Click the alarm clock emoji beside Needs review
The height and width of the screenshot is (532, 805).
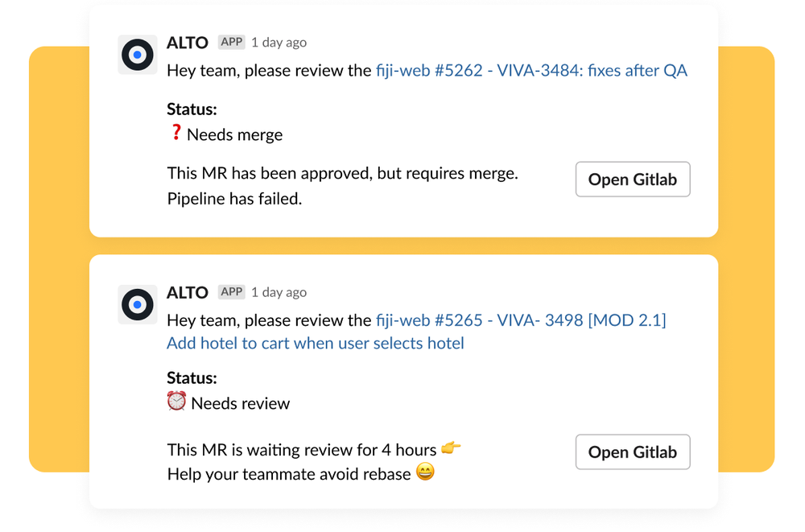(x=177, y=402)
